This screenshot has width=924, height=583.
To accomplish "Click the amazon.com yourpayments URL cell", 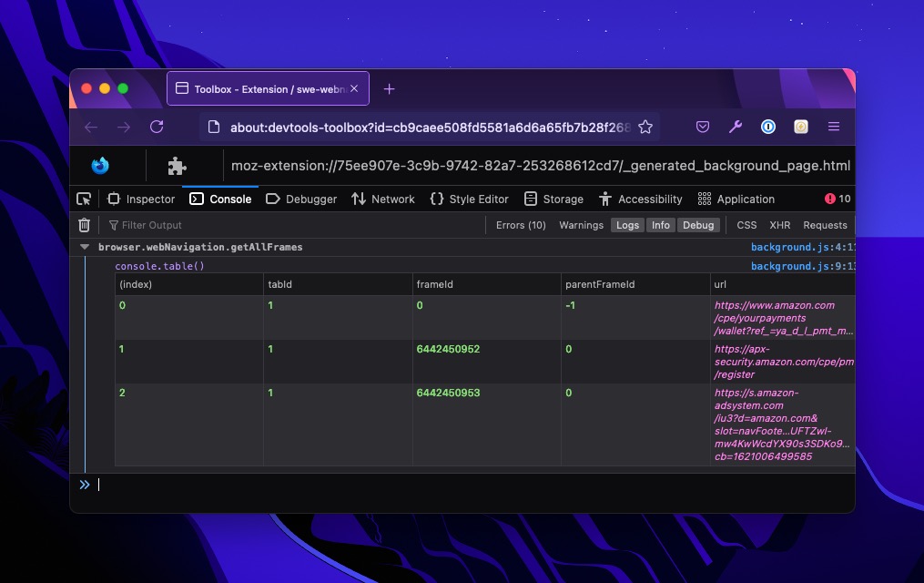I will (783, 318).
